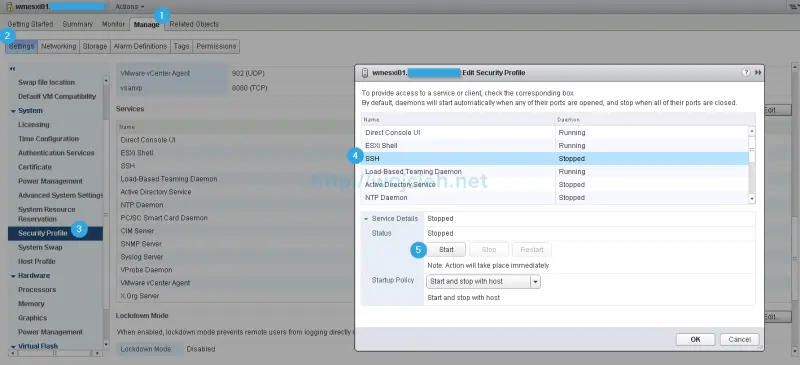Viewport: 800px width, 365px height.
Task: Open Processors under Hardware
Action: [x=37, y=289]
